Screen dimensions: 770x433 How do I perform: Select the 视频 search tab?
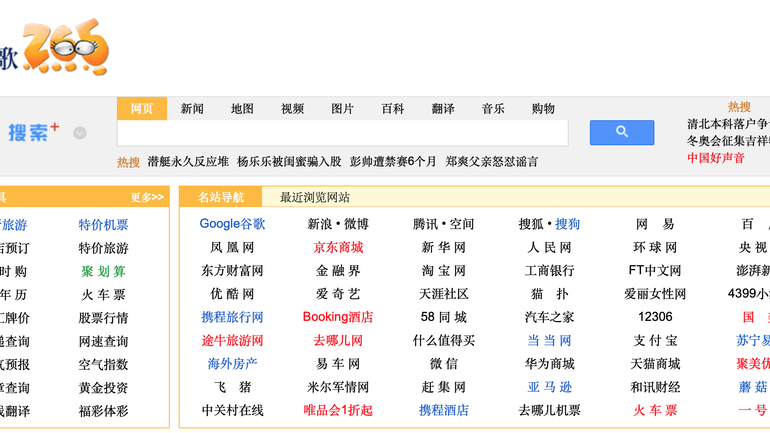(x=292, y=109)
